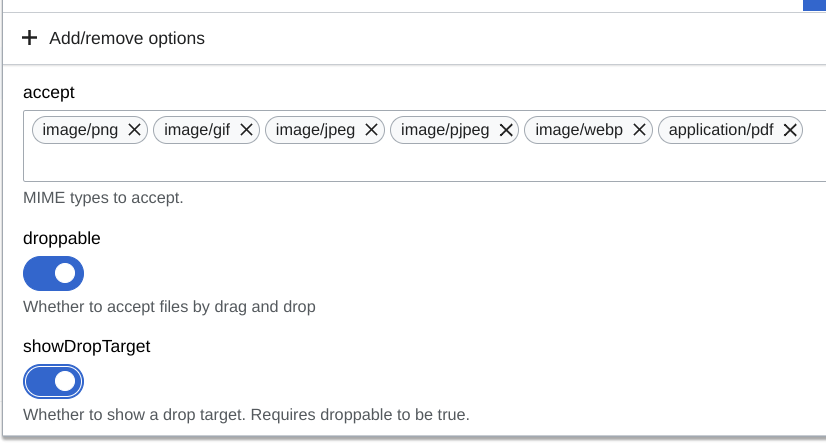Expand the Add/remove options section
The width and height of the screenshot is (826, 444).
tap(415, 38)
